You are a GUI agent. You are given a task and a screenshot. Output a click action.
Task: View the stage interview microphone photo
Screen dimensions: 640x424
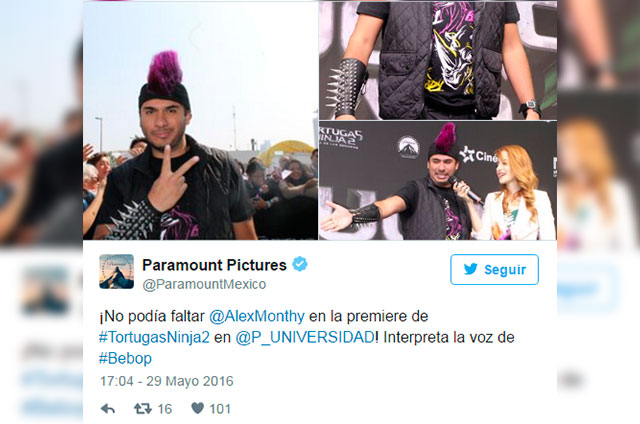tap(438, 180)
